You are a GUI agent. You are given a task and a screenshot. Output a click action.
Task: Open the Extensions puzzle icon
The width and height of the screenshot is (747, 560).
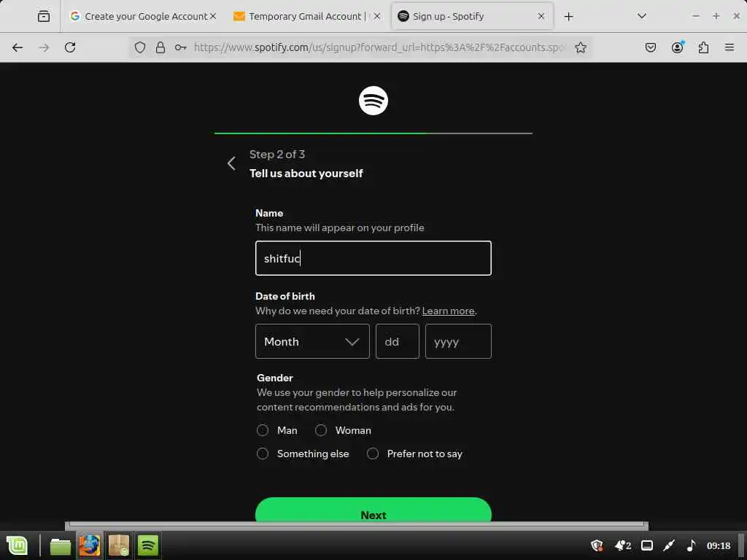[703, 47]
